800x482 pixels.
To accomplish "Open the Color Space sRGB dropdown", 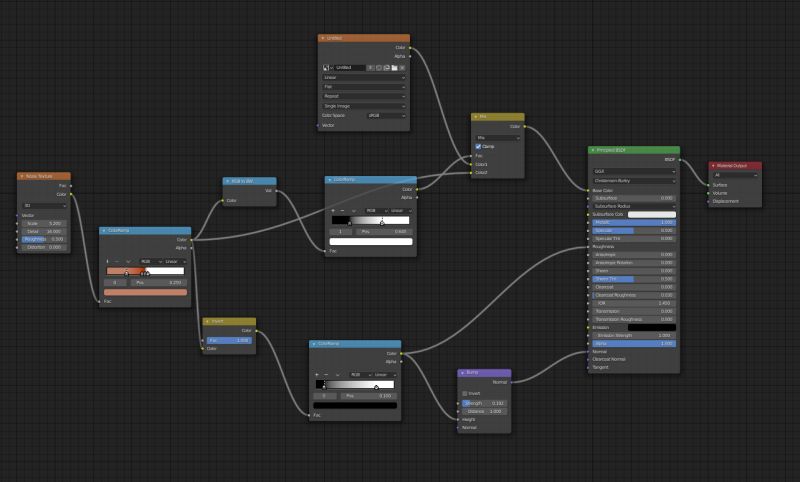I will click(x=386, y=116).
